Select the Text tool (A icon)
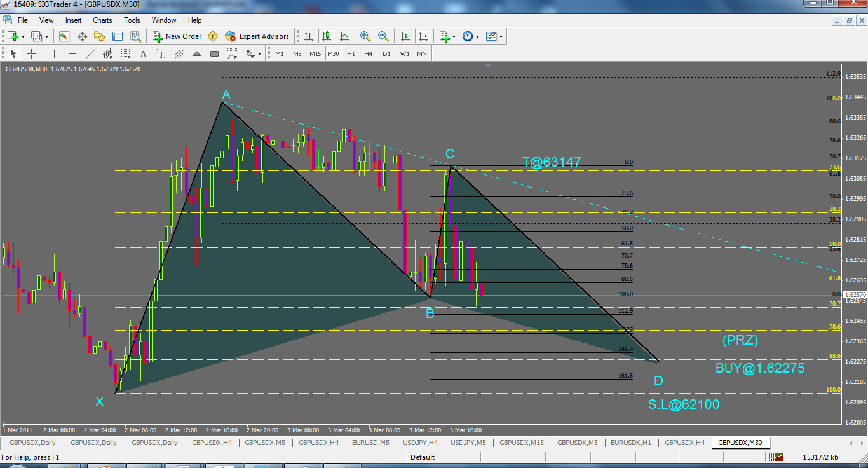The width and height of the screenshot is (868, 468). (x=144, y=53)
